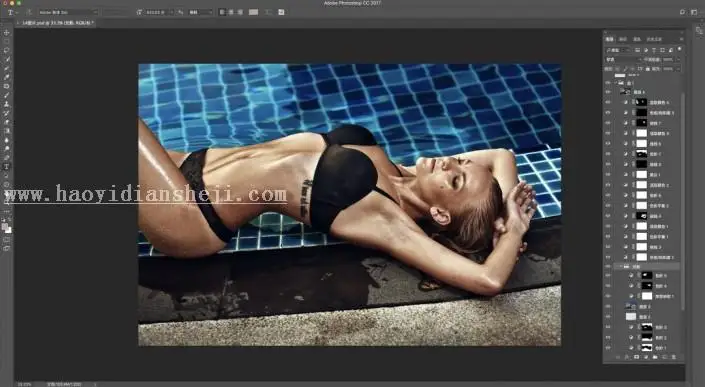
Task: Filter layers by type layer icon
Action: tap(654, 50)
